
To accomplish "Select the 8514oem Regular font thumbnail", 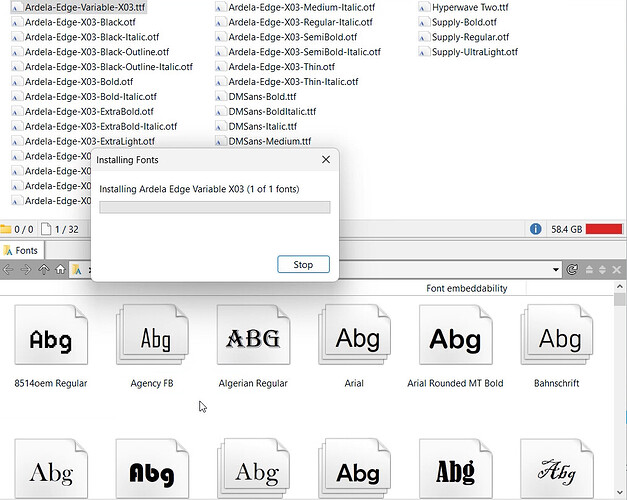I will [51, 334].
